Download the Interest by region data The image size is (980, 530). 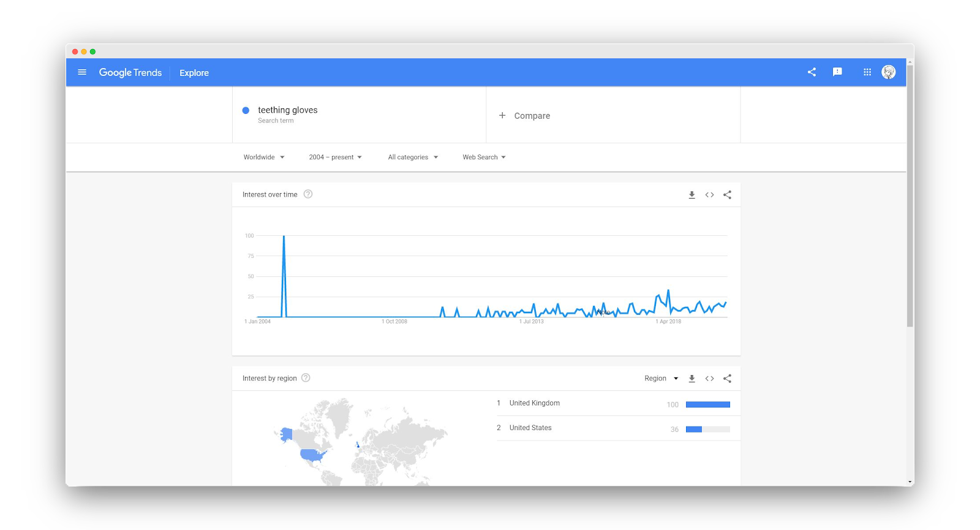click(692, 378)
